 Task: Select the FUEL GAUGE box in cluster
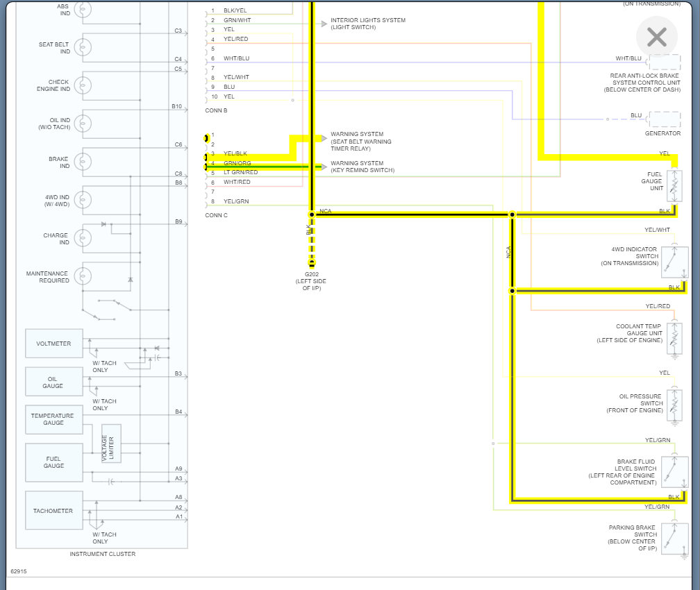[54, 462]
